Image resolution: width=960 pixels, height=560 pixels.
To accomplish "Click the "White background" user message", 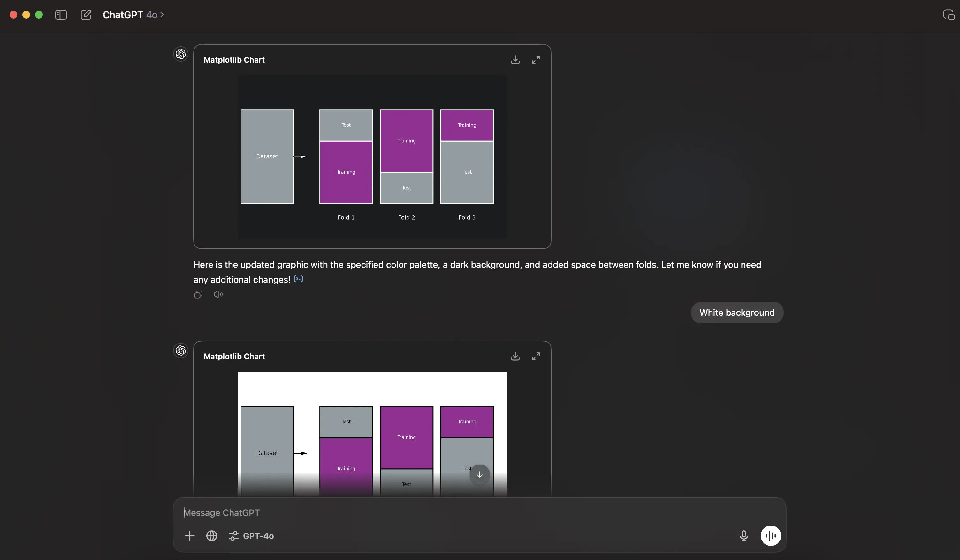I will (x=736, y=313).
